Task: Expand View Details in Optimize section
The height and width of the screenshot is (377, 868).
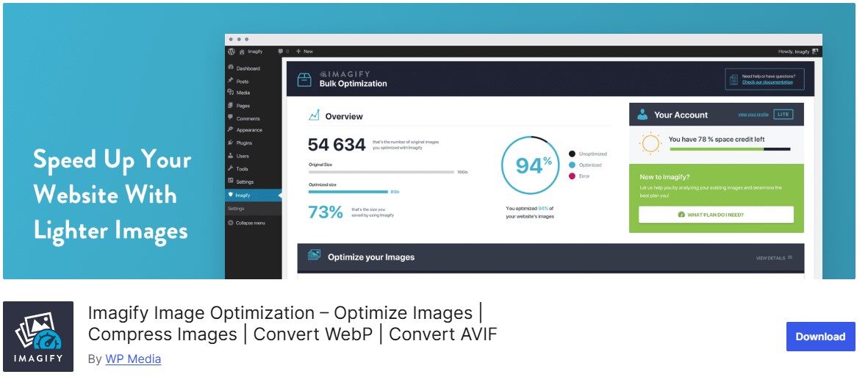Action: tap(773, 258)
